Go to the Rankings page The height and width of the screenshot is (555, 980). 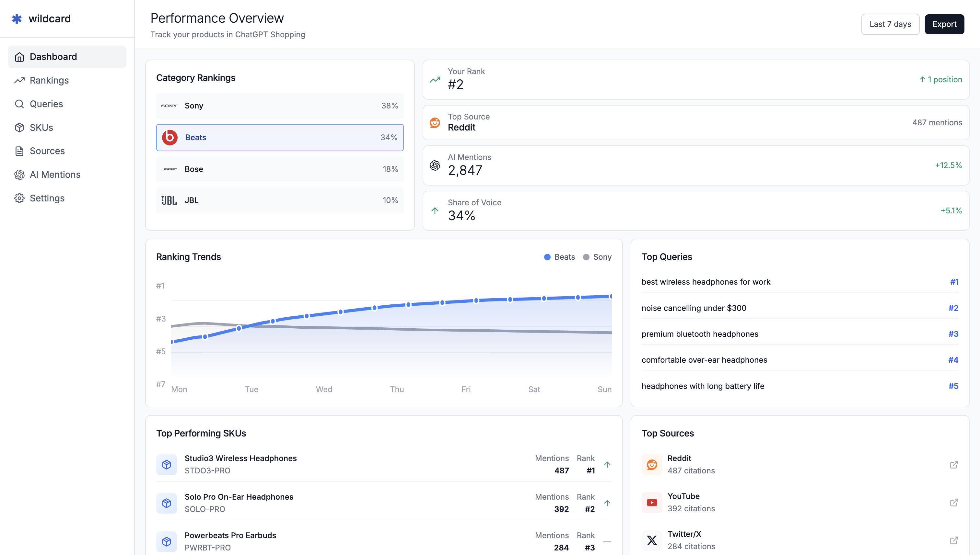coord(67,80)
